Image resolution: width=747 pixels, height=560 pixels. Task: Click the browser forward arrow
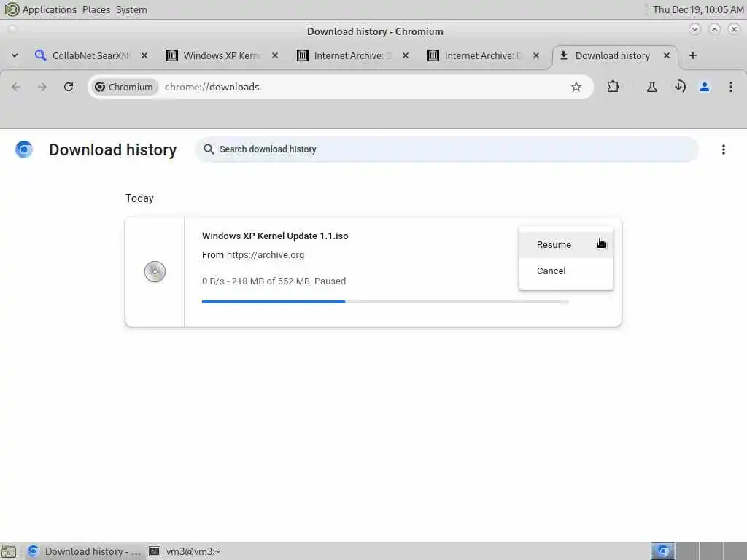tap(42, 87)
